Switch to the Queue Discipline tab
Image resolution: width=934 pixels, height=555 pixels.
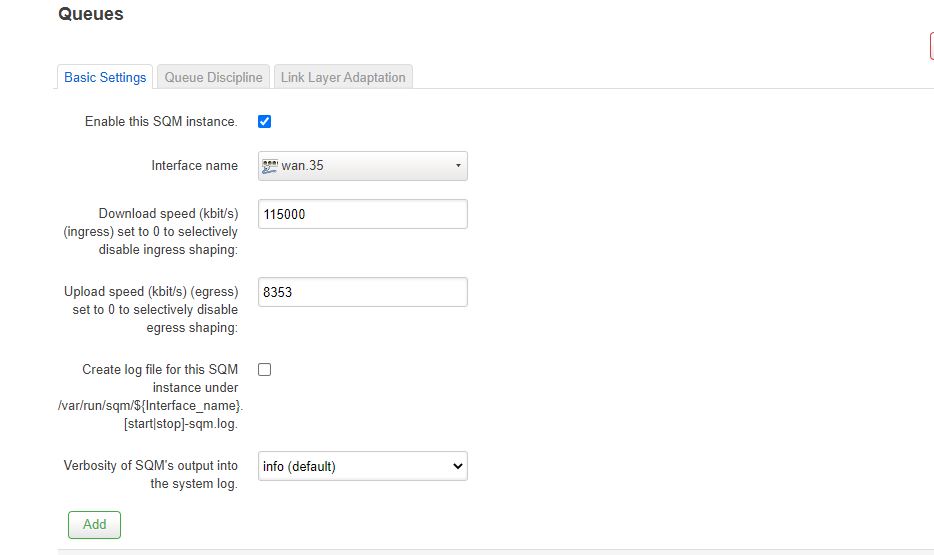point(213,77)
